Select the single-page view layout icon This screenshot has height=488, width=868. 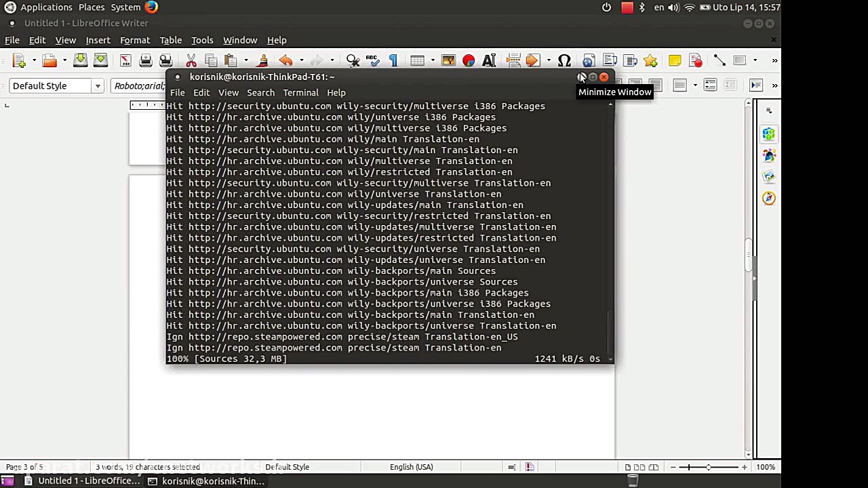pyautogui.click(x=628, y=467)
